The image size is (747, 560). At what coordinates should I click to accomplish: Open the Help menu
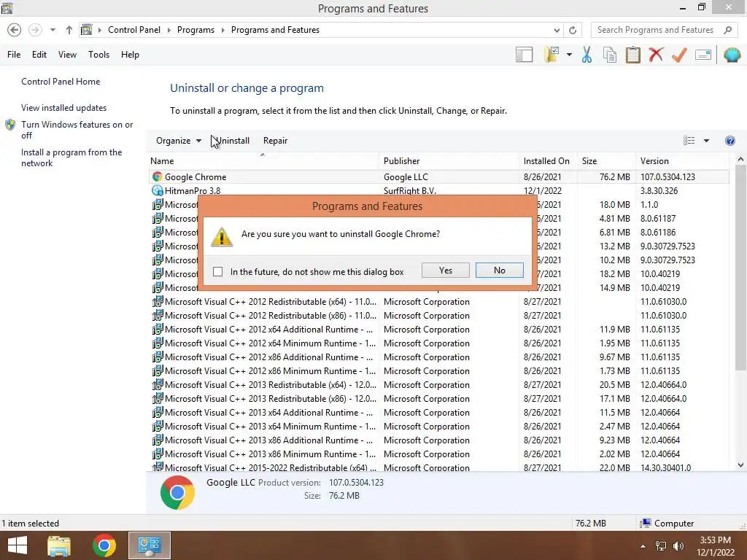pos(130,54)
